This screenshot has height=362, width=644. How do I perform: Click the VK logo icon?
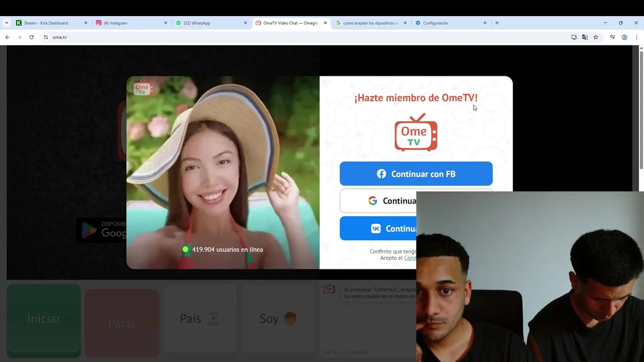[376, 228]
